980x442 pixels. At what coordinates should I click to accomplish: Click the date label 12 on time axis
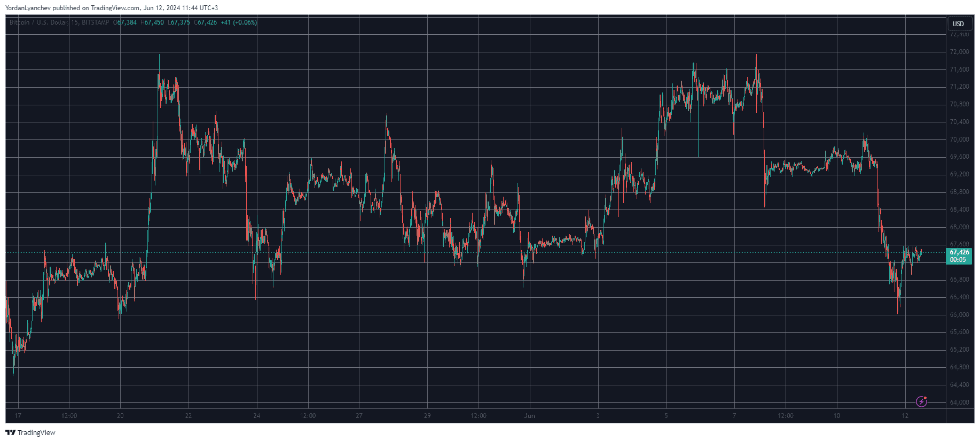click(x=905, y=416)
